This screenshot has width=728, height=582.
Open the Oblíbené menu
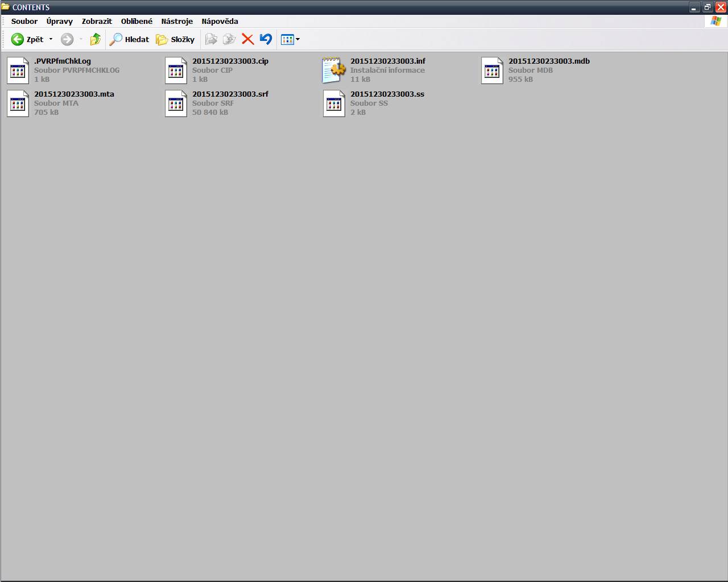click(136, 21)
